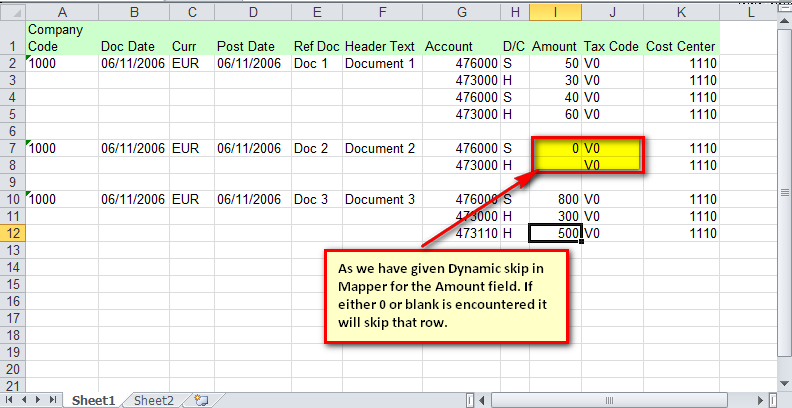The width and height of the screenshot is (792, 408).
Task: Click the last sheet navigation arrow
Action: pyautogui.click(x=53, y=400)
